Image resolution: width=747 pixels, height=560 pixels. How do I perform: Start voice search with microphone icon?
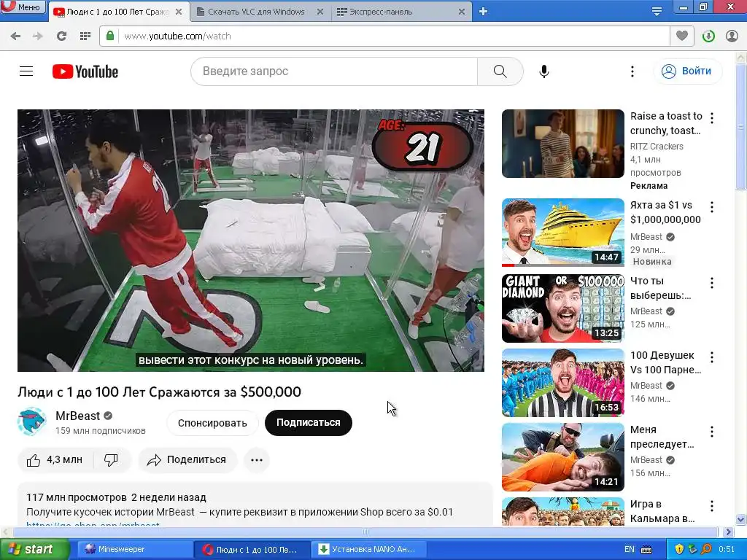544,71
